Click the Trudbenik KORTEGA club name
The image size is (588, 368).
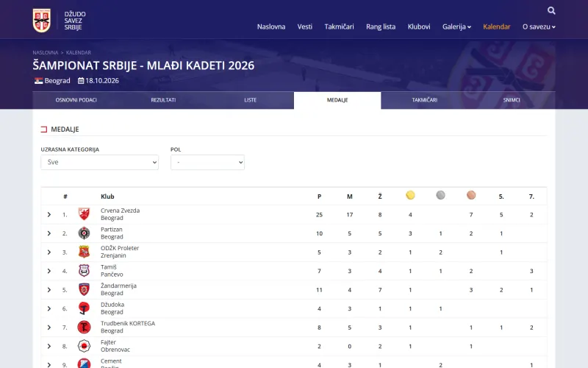pyautogui.click(x=128, y=323)
